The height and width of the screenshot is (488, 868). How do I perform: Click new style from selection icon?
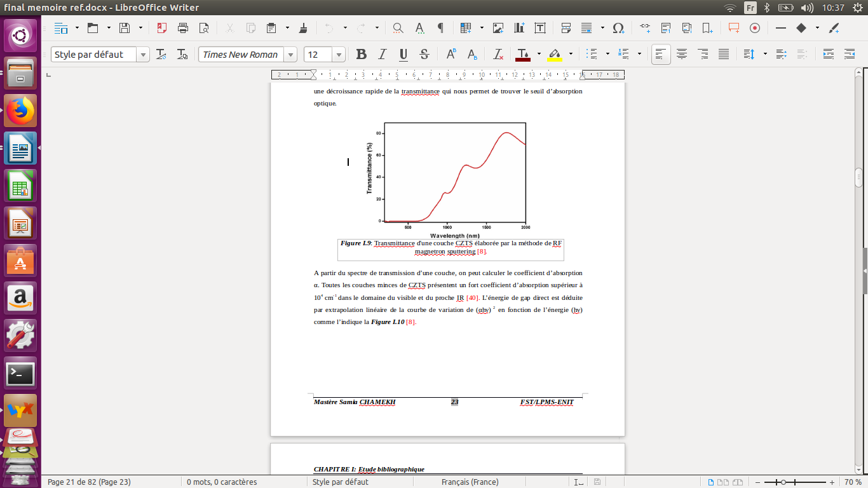pyautogui.click(x=182, y=54)
